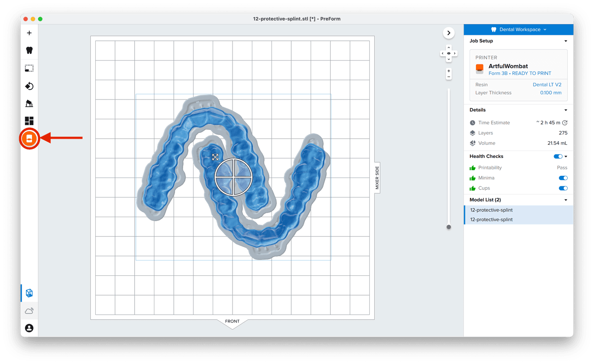
Task: Open the user account icon
Action: coord(29,328)
